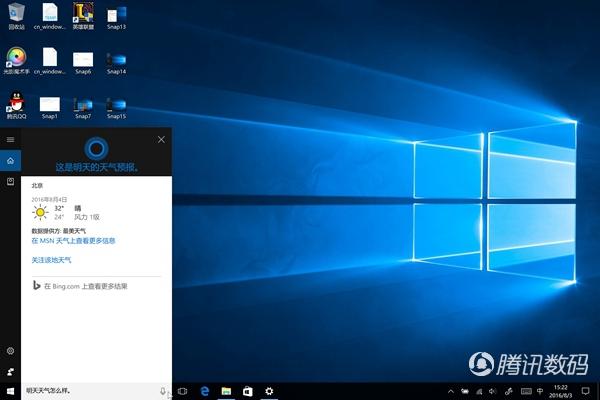
Task: Open the taskbar clock showing 15:22
Action: click(x=561, y=391)
